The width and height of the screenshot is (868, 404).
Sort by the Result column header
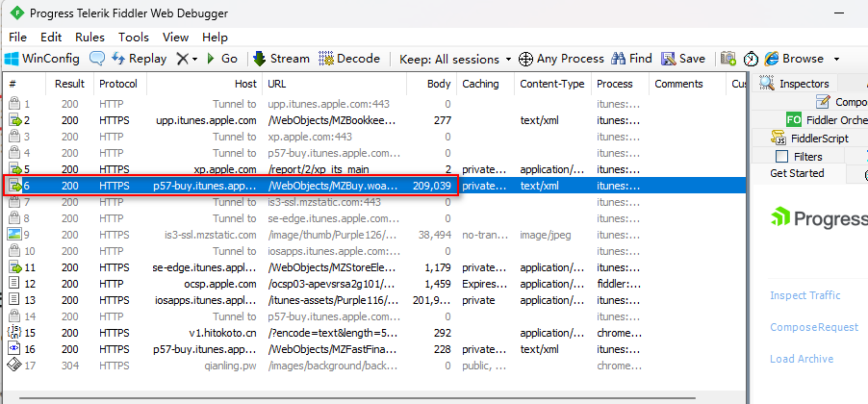[x=69, y=84]
